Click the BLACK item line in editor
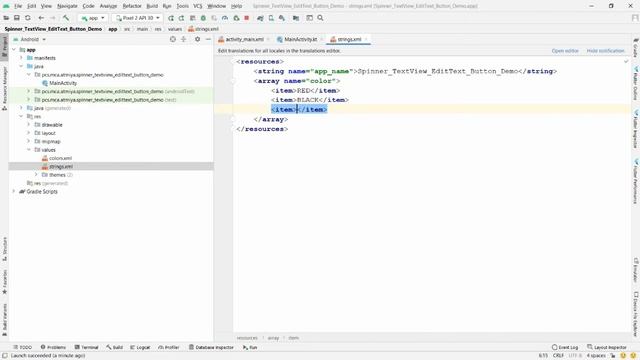 tap(310, 100)
